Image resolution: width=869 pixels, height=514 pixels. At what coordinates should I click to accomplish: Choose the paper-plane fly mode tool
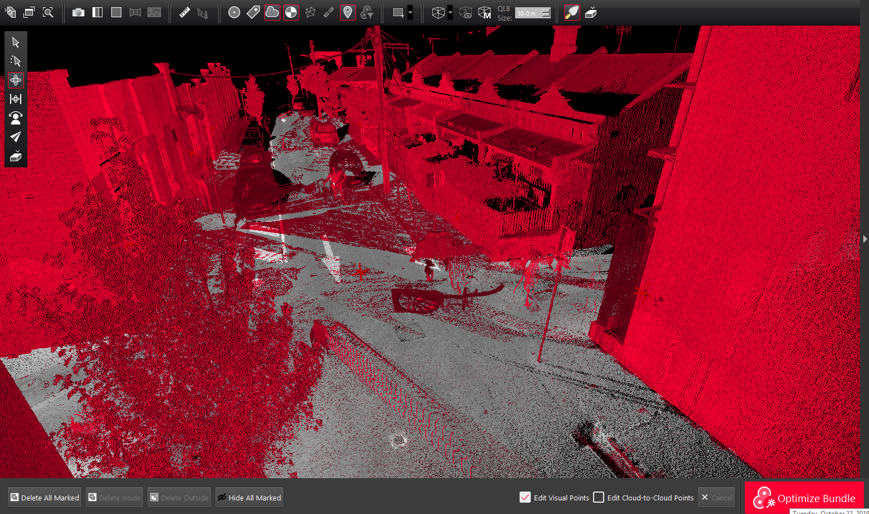coord(15,138)
